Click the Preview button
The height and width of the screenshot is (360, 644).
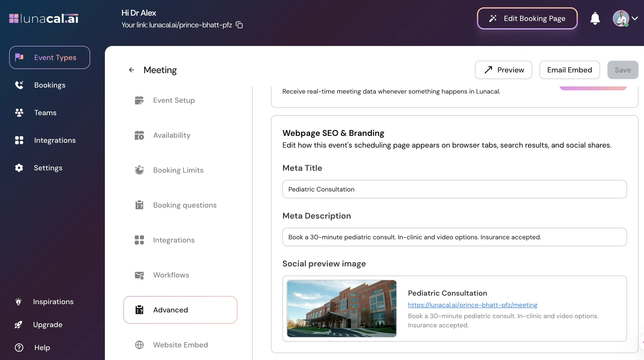pyautogui.click(x=503, y=70)
